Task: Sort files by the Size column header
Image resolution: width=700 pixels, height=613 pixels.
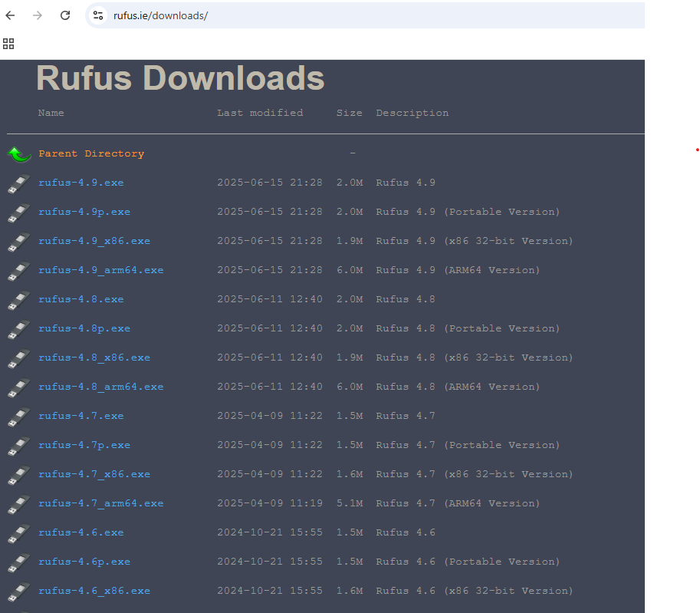Action: (349, 113)
